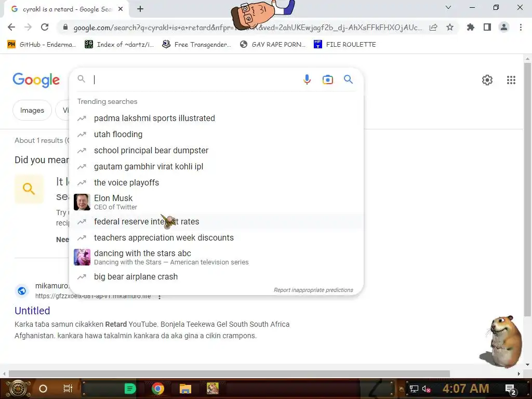
Task: Open the Extensions puzzle icon
Action: 471,27
